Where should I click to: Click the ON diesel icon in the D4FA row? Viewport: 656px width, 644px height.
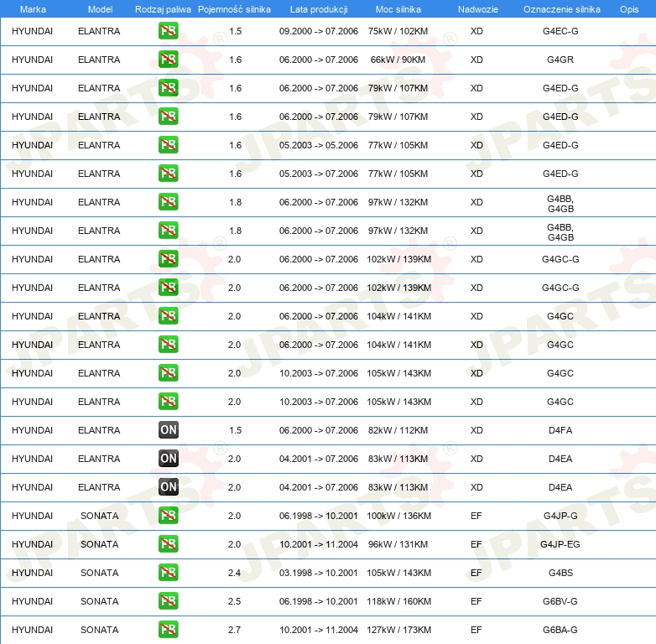pos(168,430)
